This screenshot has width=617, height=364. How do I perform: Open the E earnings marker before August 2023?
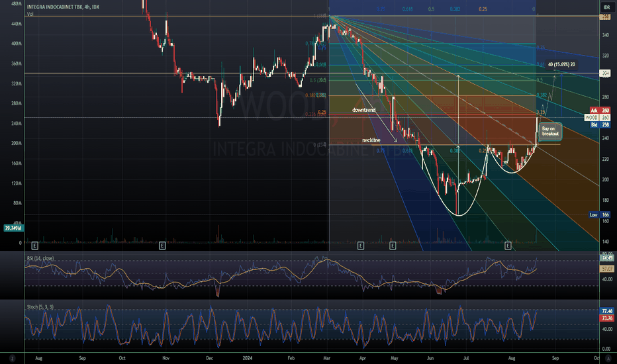click(34, 246)
